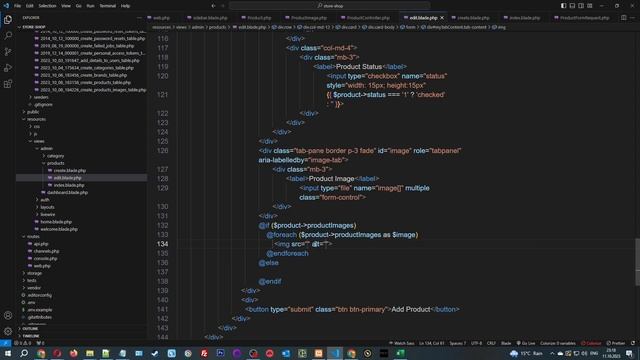Expand the auth folder
This screenshot has width=640, height=360.
tap(44, 200)
